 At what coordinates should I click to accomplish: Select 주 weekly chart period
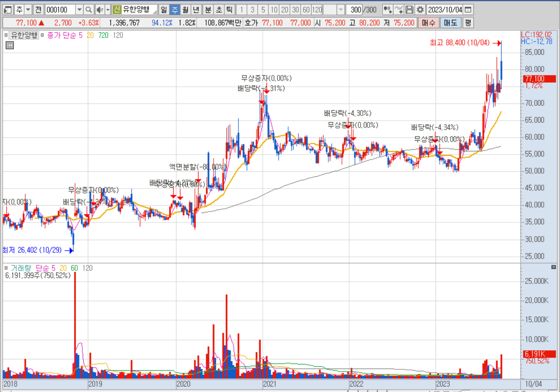[174, 9]
